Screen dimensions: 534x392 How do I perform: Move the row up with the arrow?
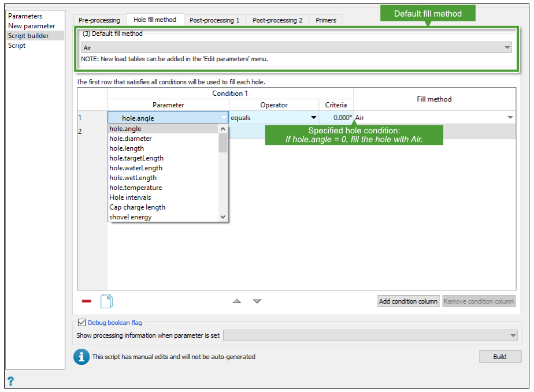click(x=237, y=301)
